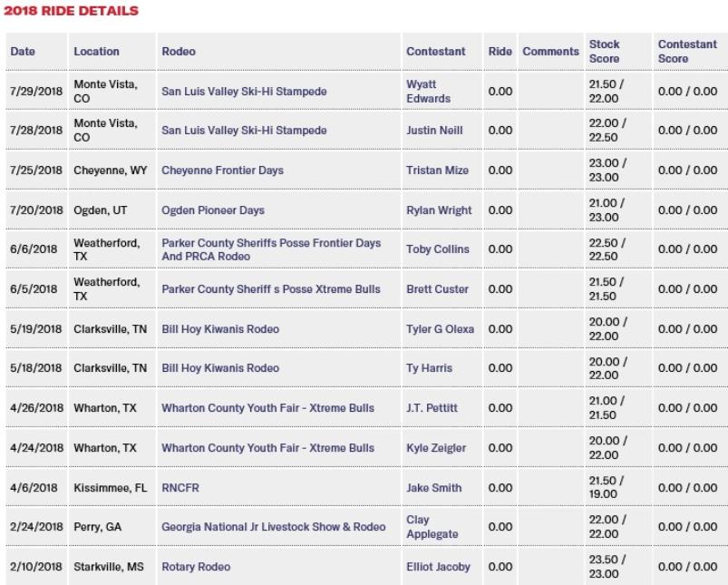
Task: Click the Date column header
Action: click(23, 52)
